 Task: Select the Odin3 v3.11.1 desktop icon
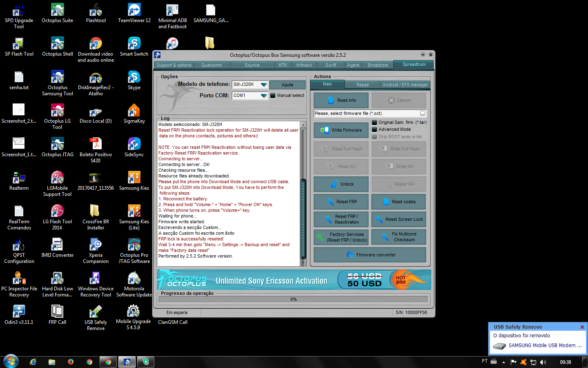[19, 315]
